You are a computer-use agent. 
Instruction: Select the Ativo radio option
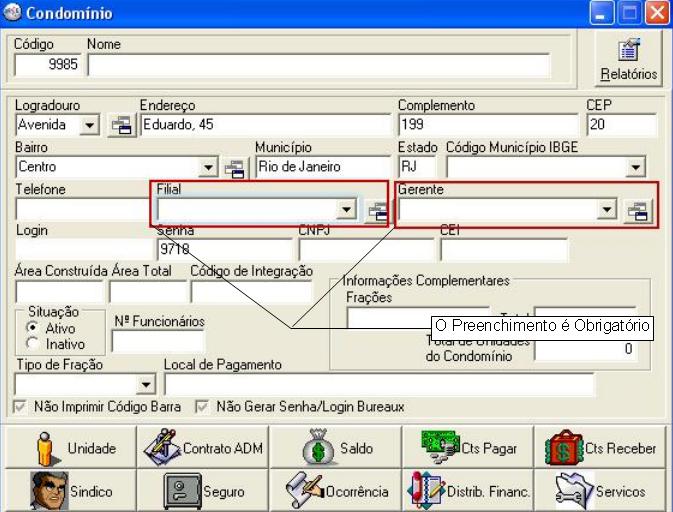pos(33,327)
